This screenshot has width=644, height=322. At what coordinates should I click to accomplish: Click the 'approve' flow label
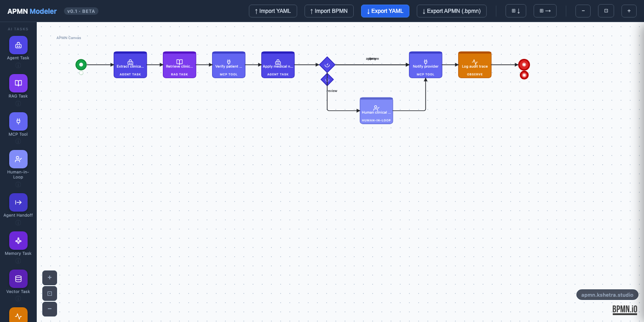pos(372,59)
